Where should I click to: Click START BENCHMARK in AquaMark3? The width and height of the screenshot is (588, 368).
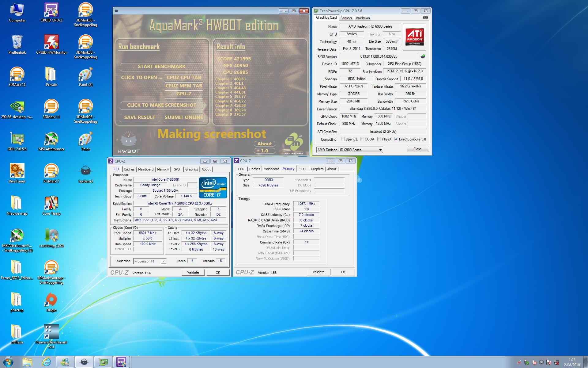161,66
